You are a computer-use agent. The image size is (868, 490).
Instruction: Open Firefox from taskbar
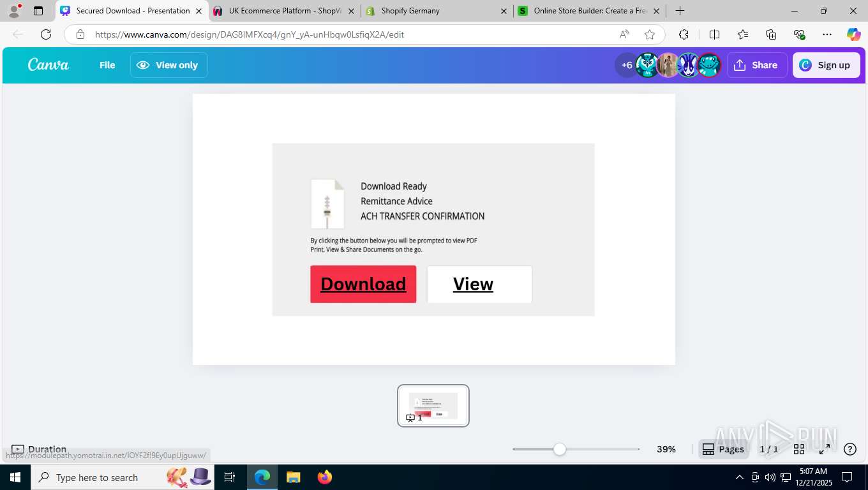[325, 477]
